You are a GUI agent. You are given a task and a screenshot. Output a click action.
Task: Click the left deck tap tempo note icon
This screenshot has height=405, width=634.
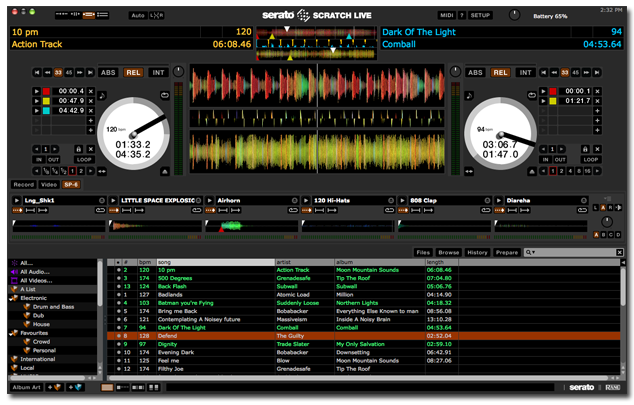point(102,95)
